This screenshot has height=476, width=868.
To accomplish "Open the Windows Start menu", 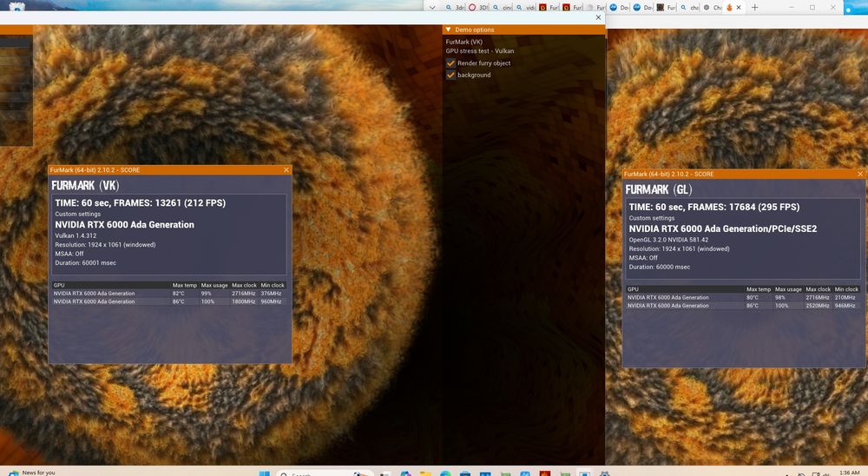I will pyautogui.click(x=264, y=473).
